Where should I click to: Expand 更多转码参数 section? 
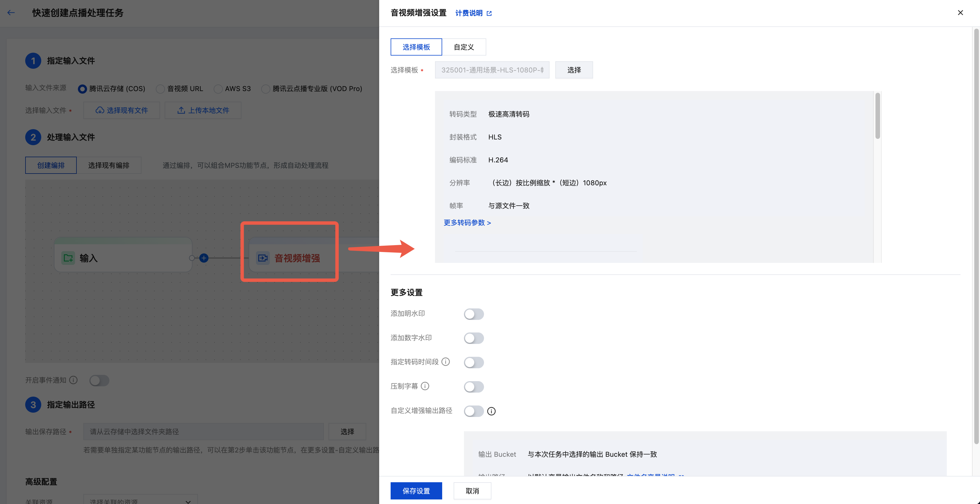click(x=467, y=223)
